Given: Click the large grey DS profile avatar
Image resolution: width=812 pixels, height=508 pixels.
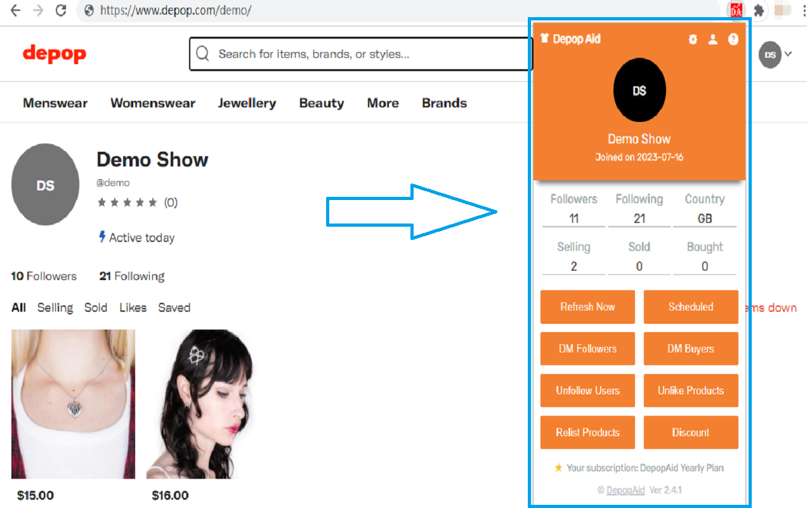Looking at the screenshot, I should pyautogui.click(x=46, y=185).
